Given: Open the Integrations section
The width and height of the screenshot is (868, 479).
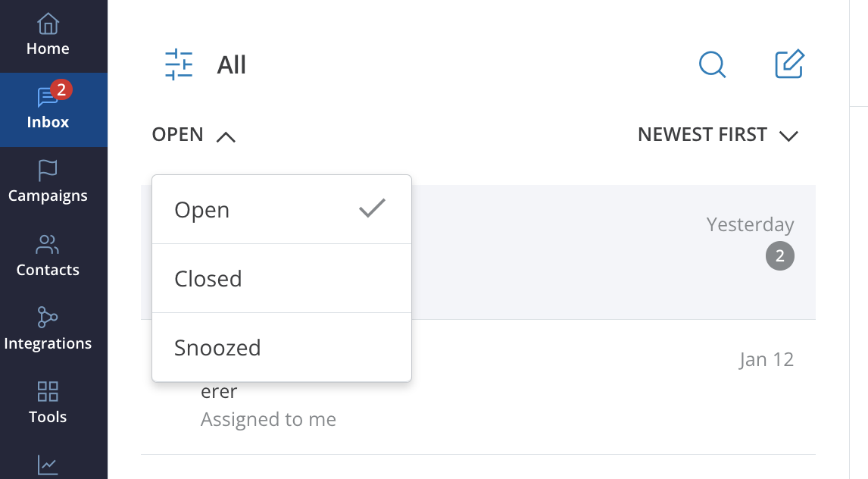Looking at the screenshot, I should point(47,328).
